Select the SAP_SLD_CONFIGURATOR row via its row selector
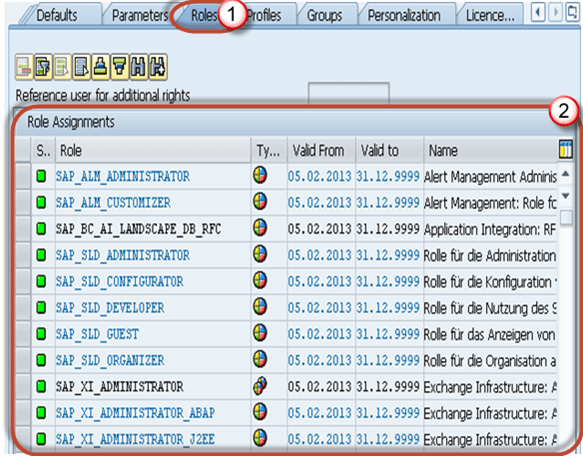 (23, 281)
